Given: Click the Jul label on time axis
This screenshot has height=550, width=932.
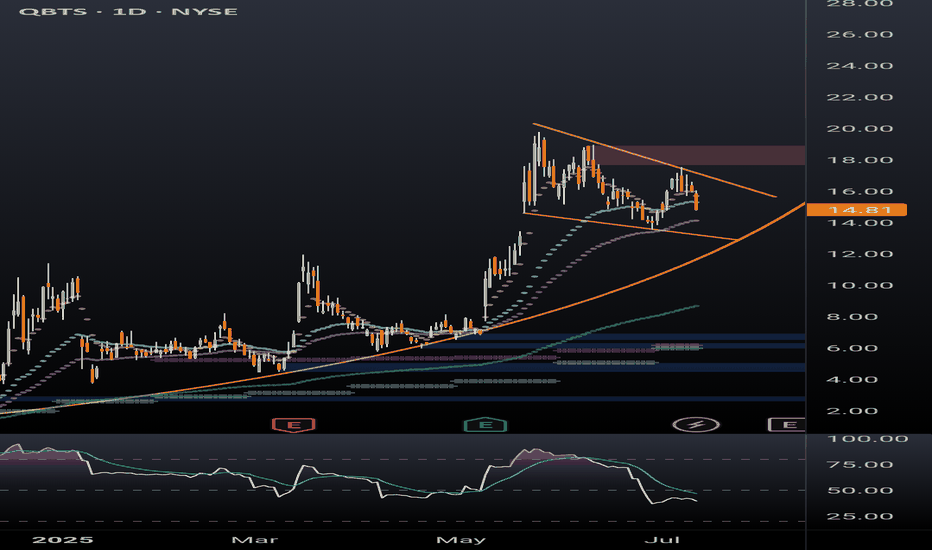Looking at the screenshot, I should 662,540.
